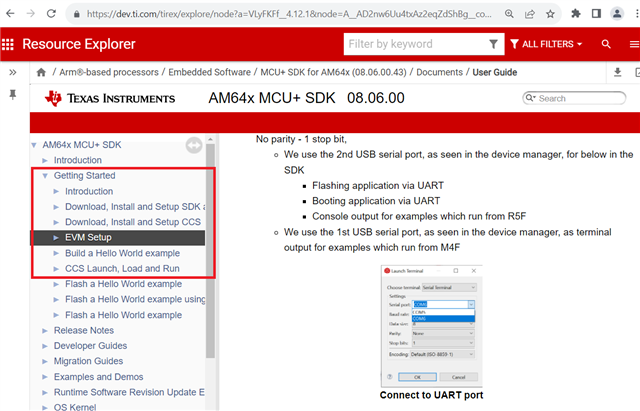The height and width of the screenshot is (411, 640).
Task: Bookmark this page with the star icon
Action: [550, 14]
